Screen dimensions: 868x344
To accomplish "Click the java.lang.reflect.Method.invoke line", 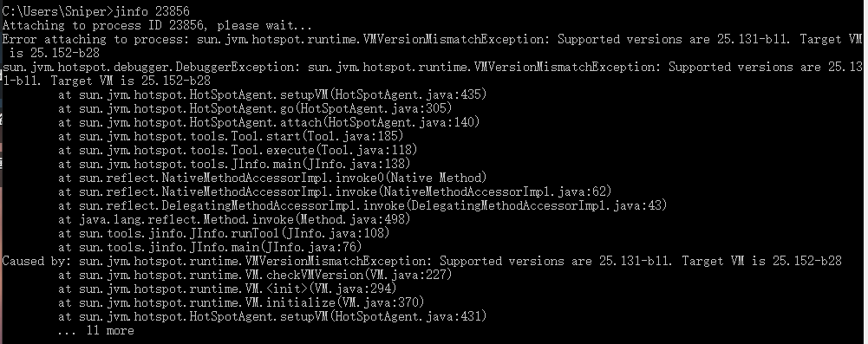I will [x=234, y=219].
